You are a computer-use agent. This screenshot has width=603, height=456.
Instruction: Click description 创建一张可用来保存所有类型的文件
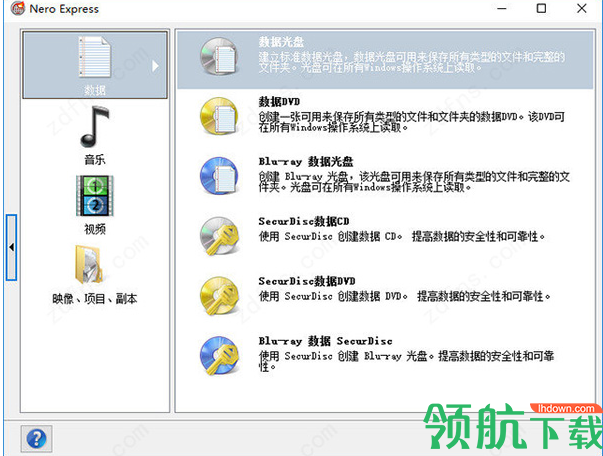tap(411, 121)
